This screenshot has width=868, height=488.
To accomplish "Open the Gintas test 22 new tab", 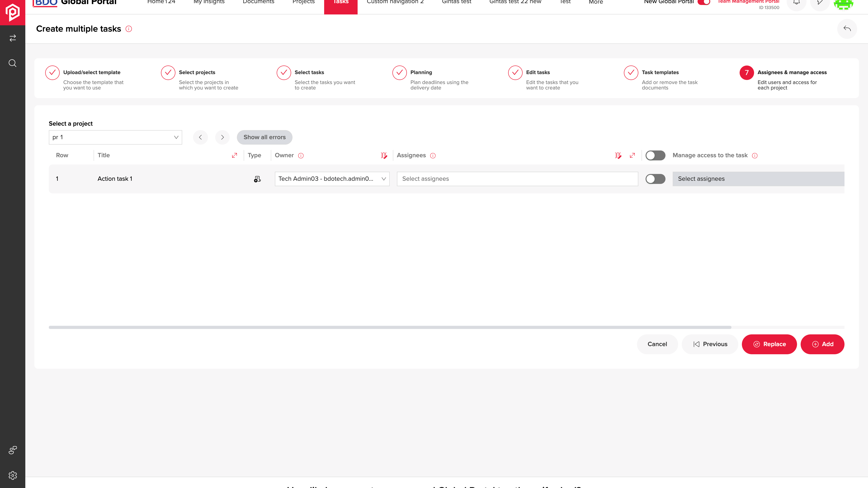I will 515,2.
